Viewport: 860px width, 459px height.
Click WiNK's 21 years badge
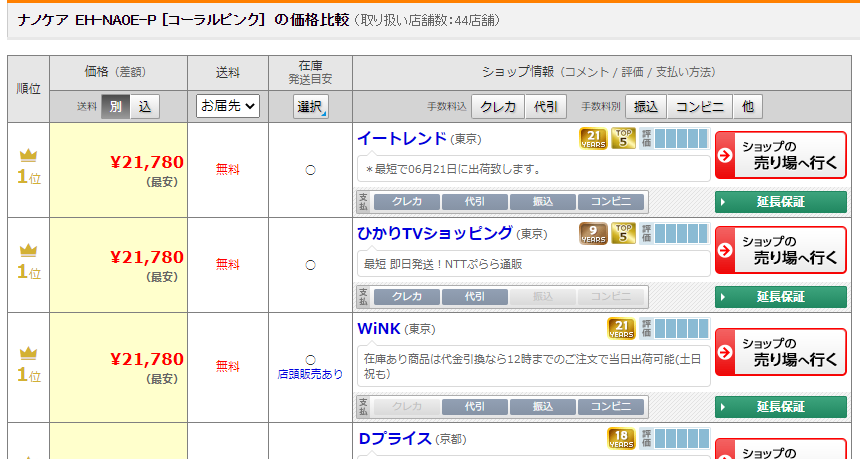tap(621, 328)
